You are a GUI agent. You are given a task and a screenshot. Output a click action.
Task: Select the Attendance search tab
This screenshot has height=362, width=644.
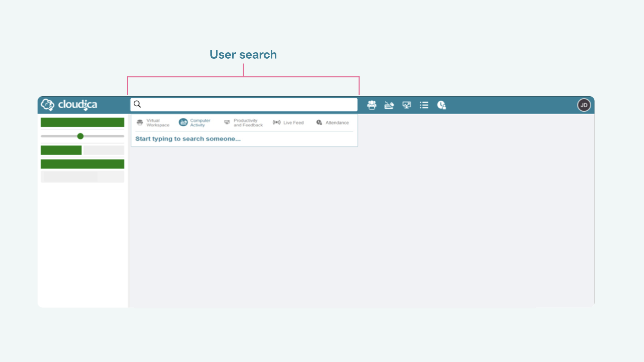(x=333, y=123)
